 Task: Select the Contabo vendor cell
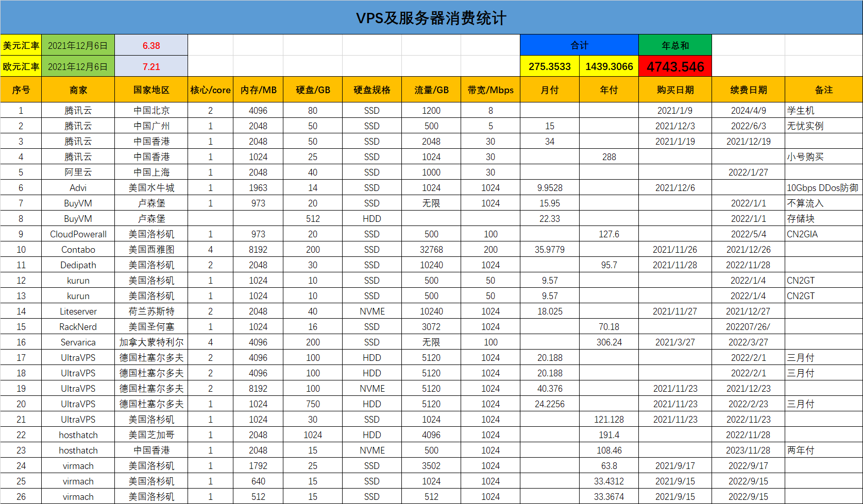pyautogui.click(x=78, y=249)
